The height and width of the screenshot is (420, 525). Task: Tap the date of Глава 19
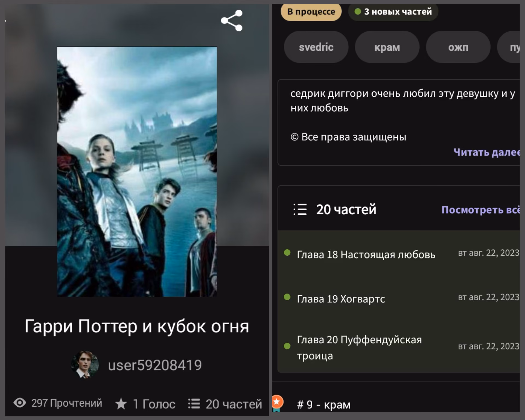[x=489, y=297]
